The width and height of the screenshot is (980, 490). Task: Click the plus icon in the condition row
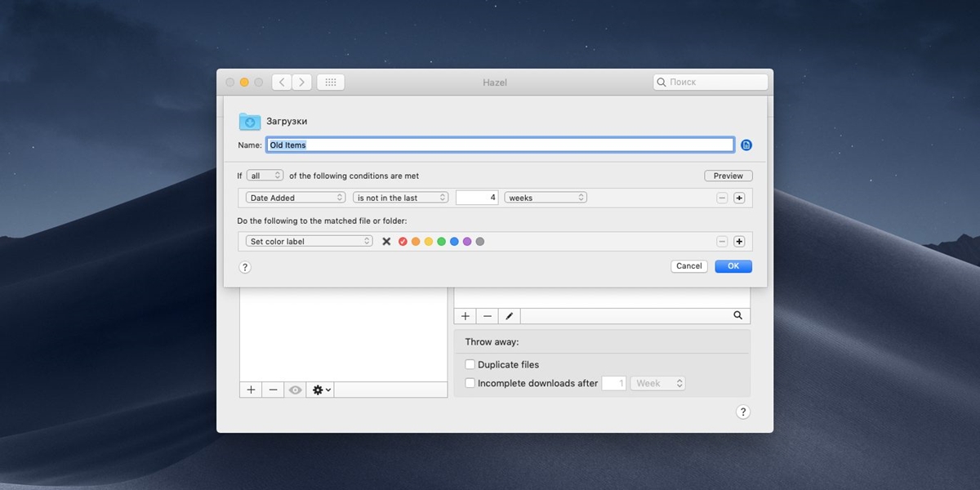coord(739,198)
